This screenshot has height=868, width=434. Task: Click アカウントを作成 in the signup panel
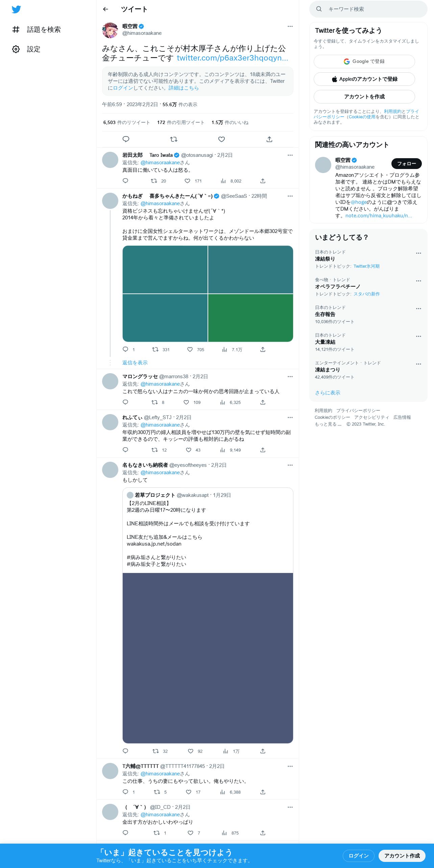click(x=364, y=97)
